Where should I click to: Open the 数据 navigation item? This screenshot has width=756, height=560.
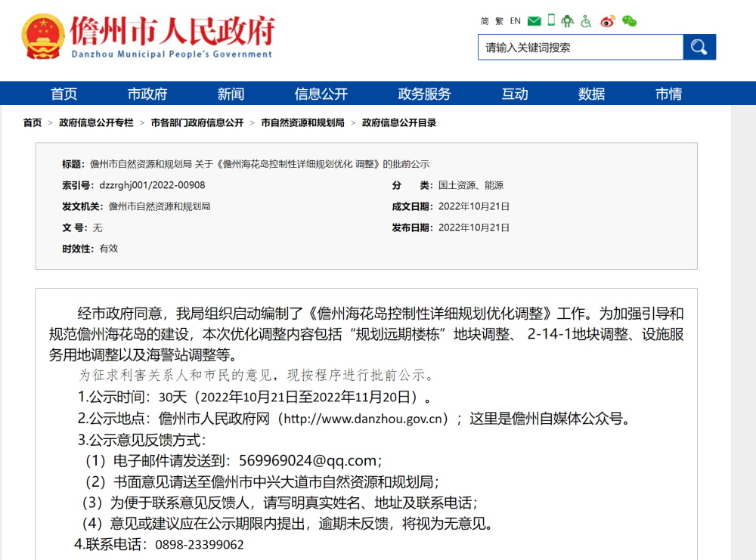pos(592,94)
